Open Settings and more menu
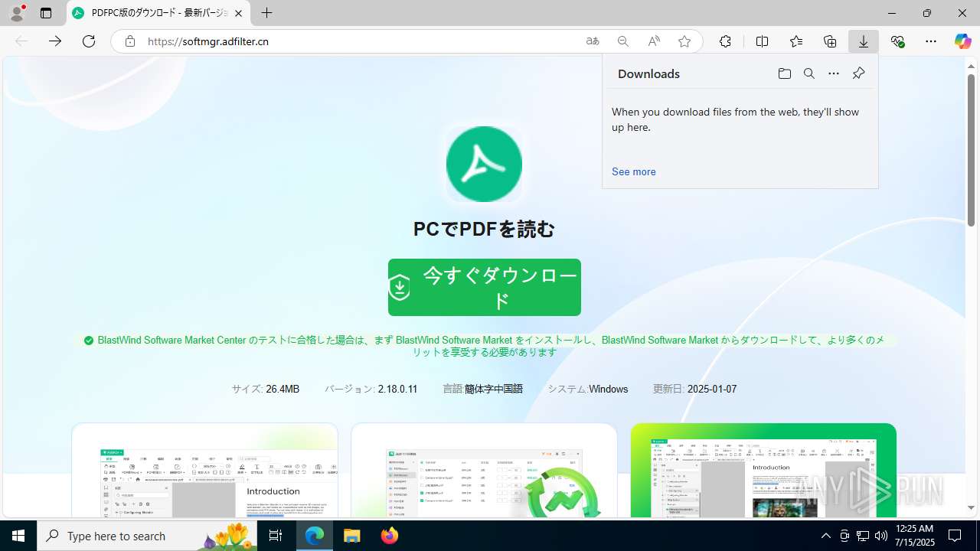980x551 pixels. [x=931, y=41]
